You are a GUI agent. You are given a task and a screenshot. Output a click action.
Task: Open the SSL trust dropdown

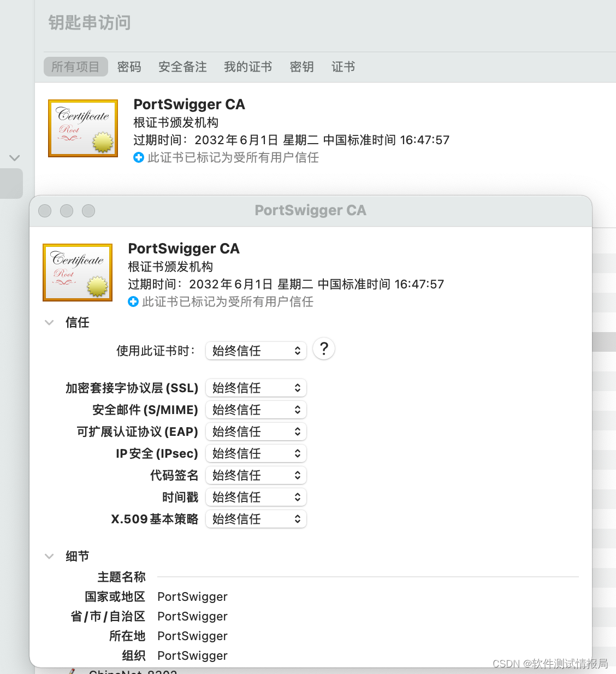click(x=256, y=388)
